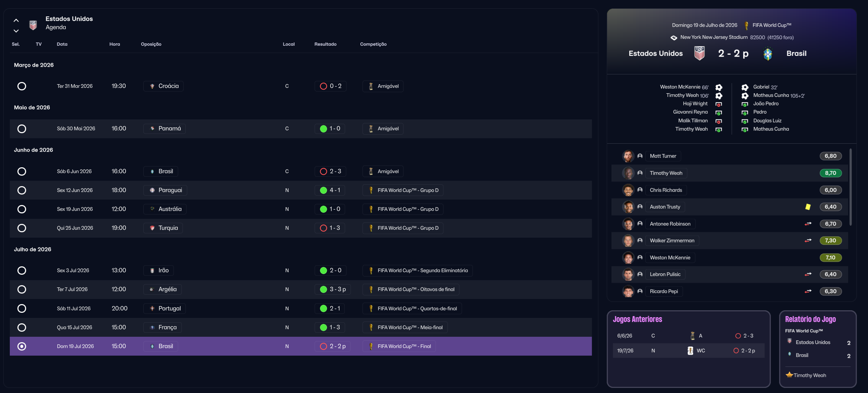Click the goal ball icon next to Gabriel 32'

pyautogui.click(x=745, y=87)
